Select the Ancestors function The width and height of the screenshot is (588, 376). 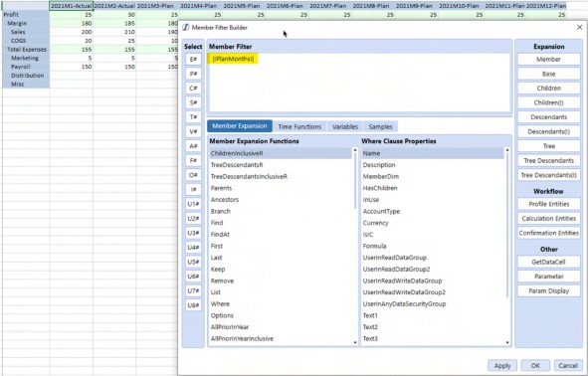tap(281, 200)
